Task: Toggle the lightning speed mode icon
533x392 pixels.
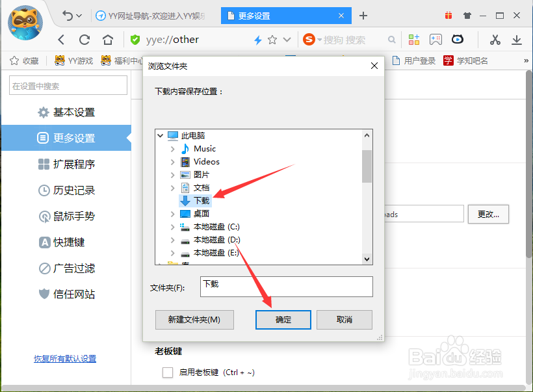Action: [x=257, y=40]
